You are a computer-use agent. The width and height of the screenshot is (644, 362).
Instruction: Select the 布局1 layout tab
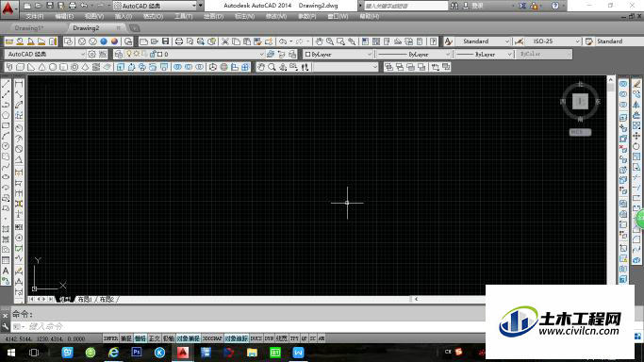pos(85,299)
